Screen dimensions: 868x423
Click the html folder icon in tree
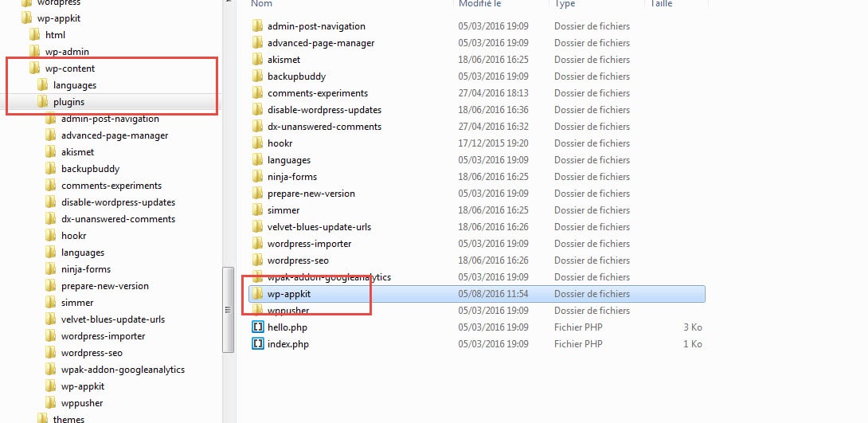tap(35, 35)
